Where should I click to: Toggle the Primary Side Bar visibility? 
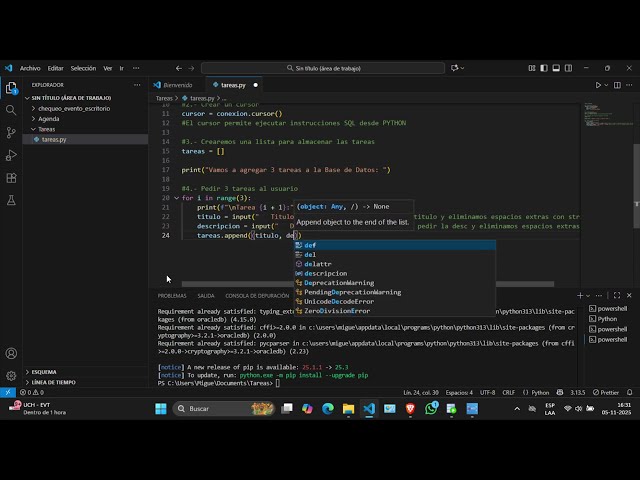544,68
